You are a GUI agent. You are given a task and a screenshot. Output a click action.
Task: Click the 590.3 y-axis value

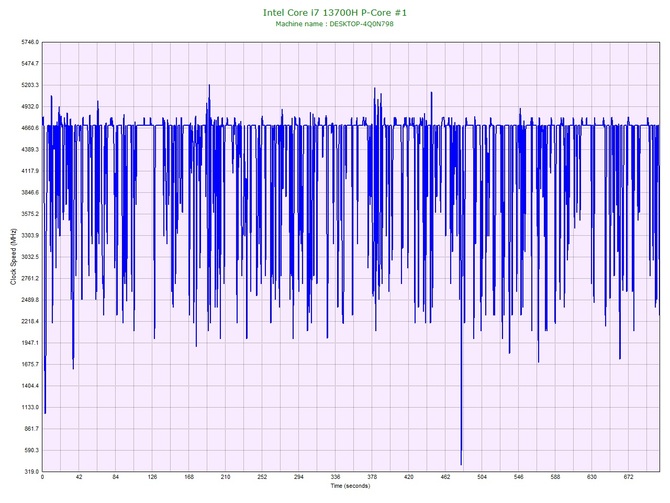tap(31, 450)
